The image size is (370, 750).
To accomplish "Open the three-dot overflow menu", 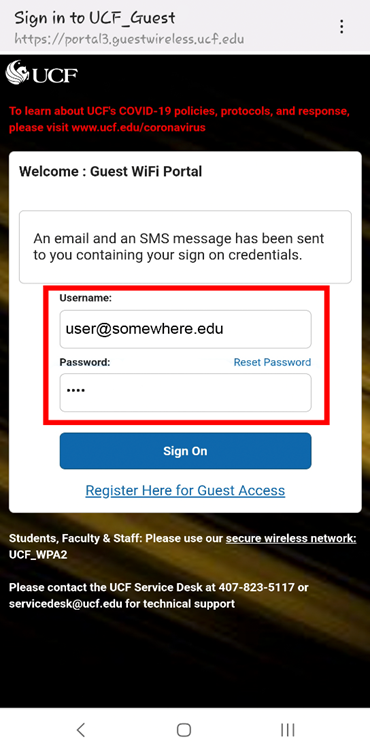I will [x=341, y=27].
